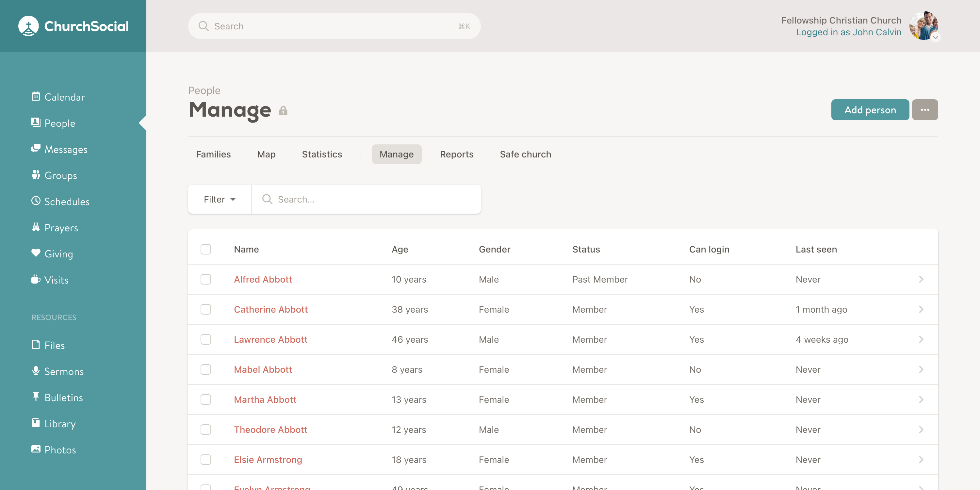Open the more options ellipsis button
Screen dimensions: 980x490
[925, 110]
